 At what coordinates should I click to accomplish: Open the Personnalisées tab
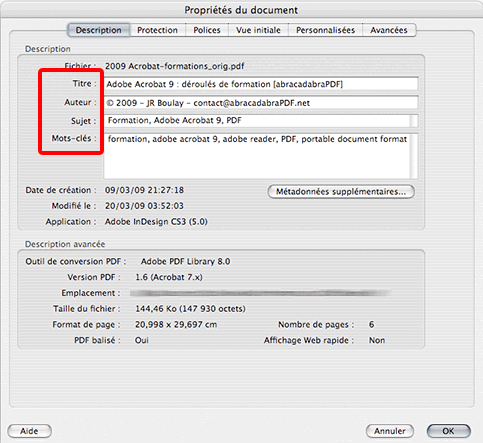point(325,30)
